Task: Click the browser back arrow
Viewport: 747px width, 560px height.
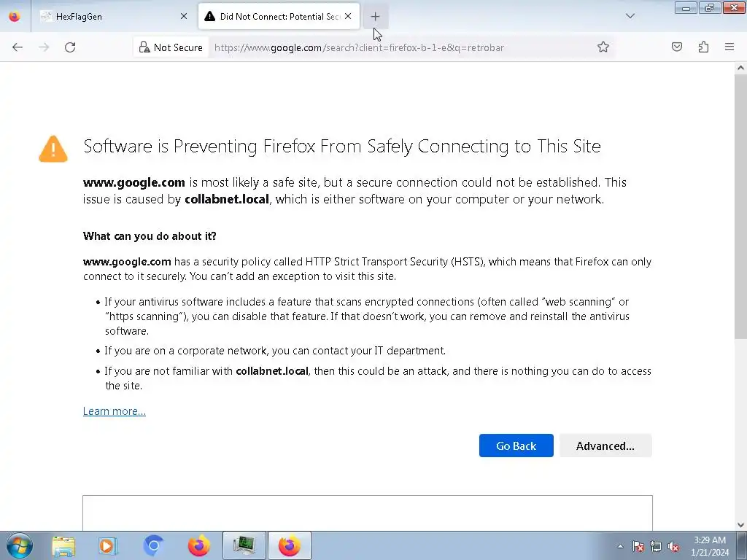Action: click(18, 47)
